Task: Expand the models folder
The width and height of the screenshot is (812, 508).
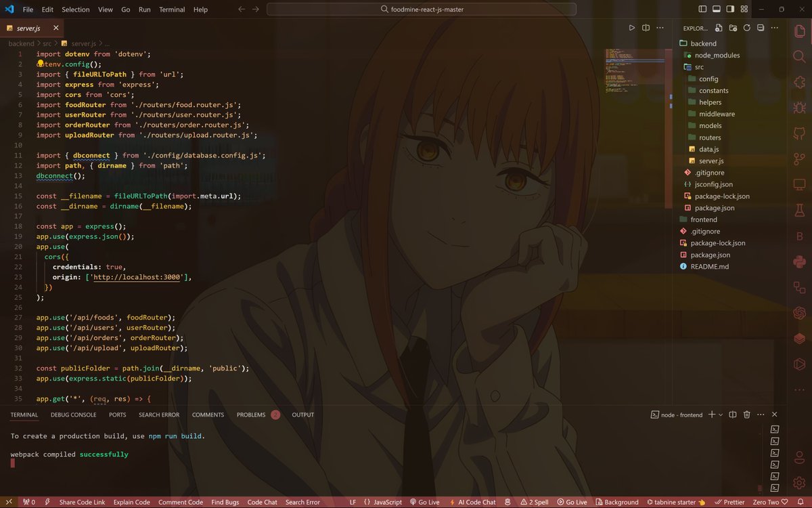Action: [710, 126]
